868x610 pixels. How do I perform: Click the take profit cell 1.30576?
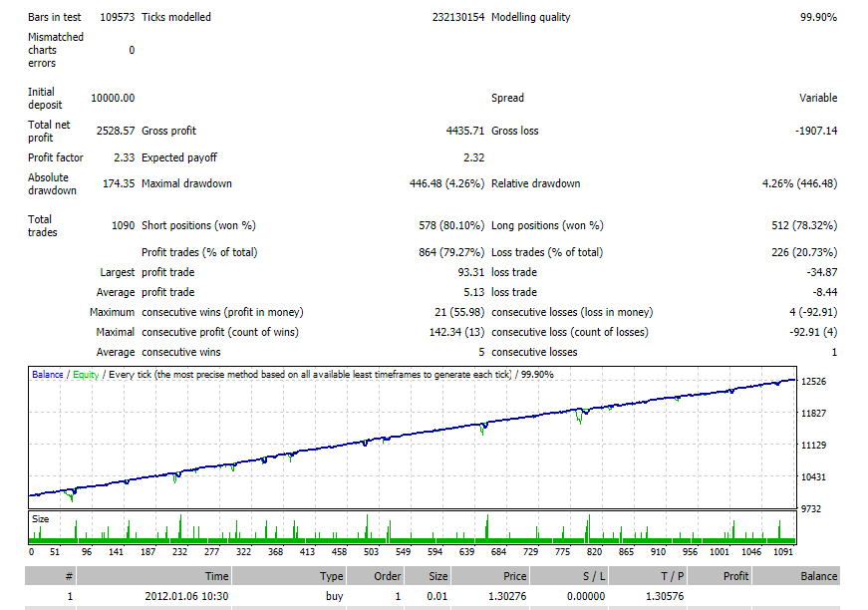click(x=665, y=597)
